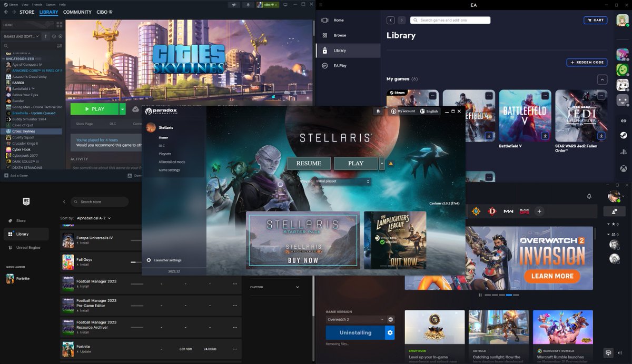This screenshot has height=364, width=632.
Task: Open Epic Sort by Alphabetical A-Z dropdown
Action: point(94,218)
